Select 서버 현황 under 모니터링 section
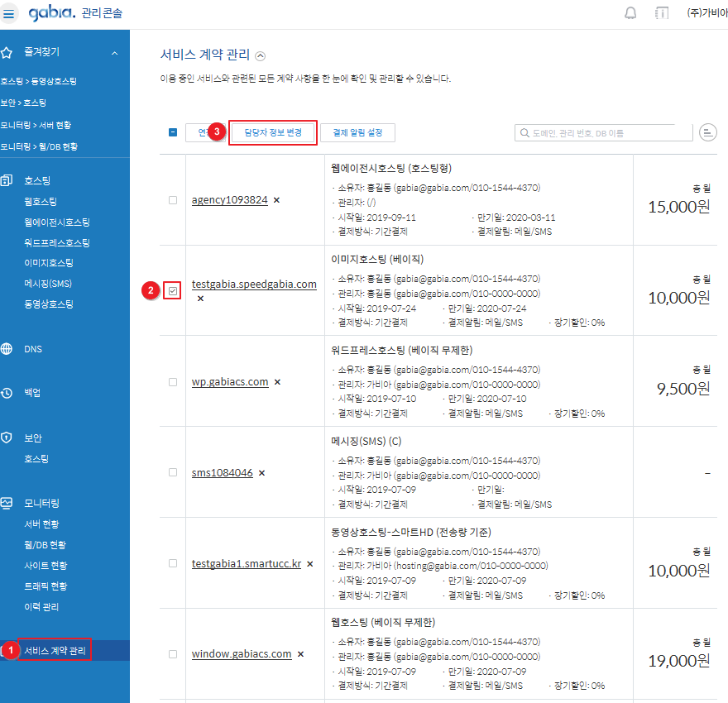Viewport: 728px width, 703px height. point(42,524)
